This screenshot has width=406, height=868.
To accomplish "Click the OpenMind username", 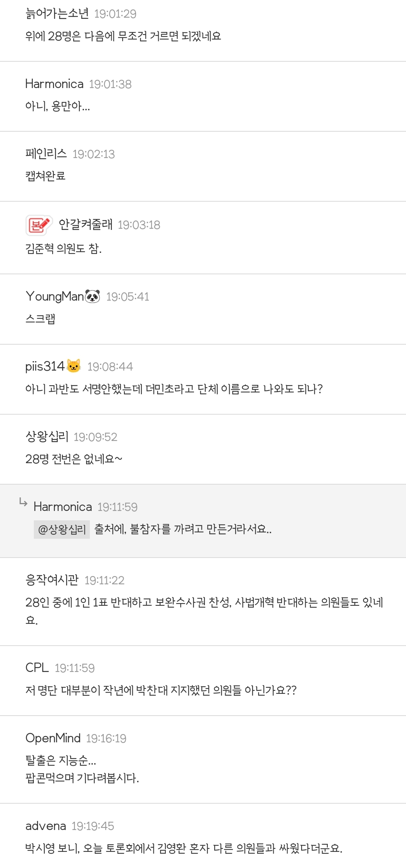I will click(x=53, y=738).
